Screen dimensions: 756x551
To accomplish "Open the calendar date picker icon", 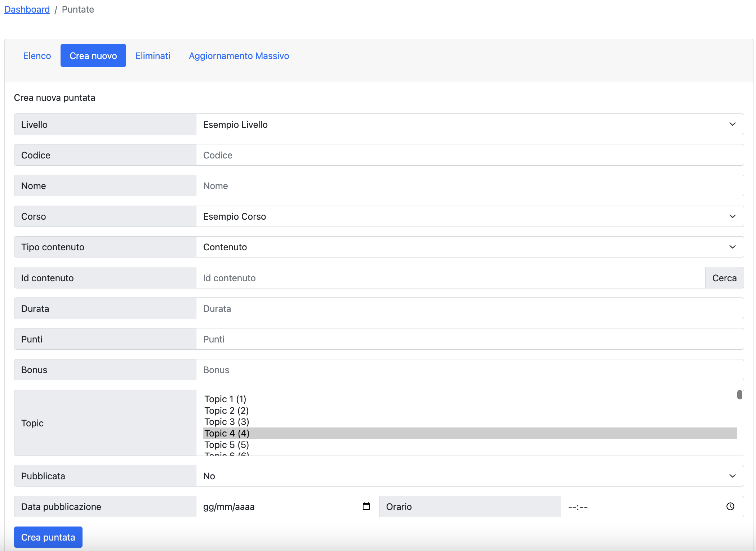I will pyautogui.click(x=366, y=506).
